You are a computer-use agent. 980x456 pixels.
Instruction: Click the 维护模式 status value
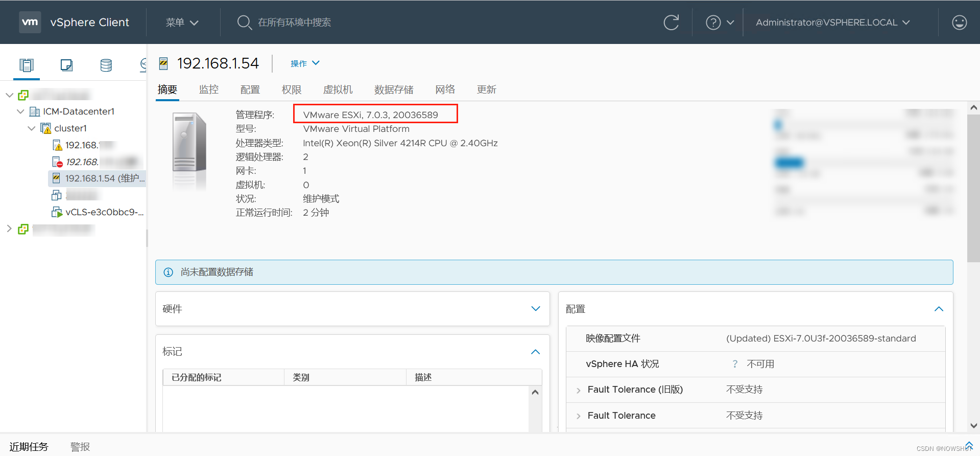(x=321, y=199)
